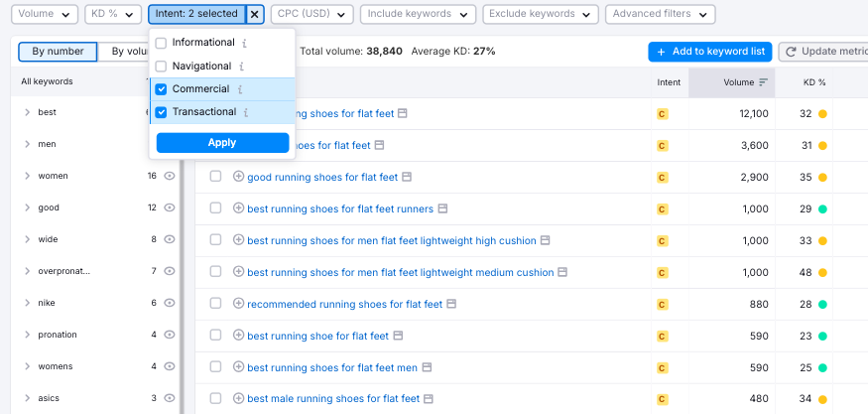Switch to the 'By number' tab
Viewport: 868px width, 414px height.
point(58,51)
